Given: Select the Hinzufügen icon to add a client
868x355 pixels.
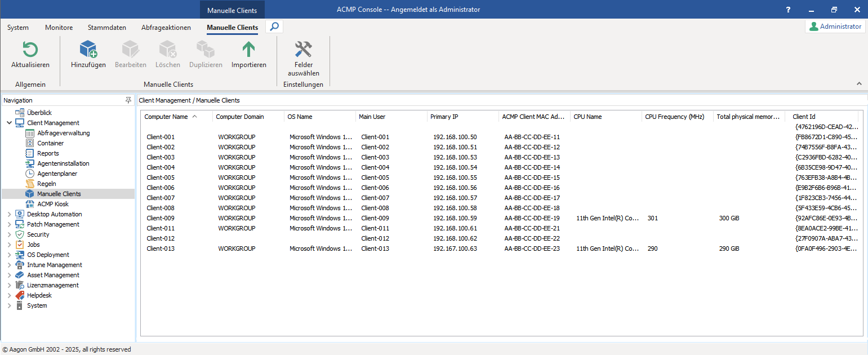Looking at the screenshot, I should [88, 50].
